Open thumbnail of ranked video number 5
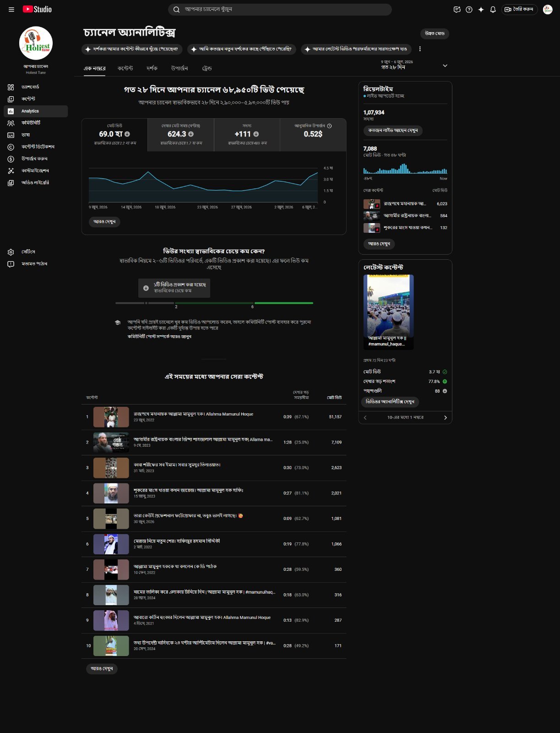This screenshot has width=560, height=733. coord(111,519)
